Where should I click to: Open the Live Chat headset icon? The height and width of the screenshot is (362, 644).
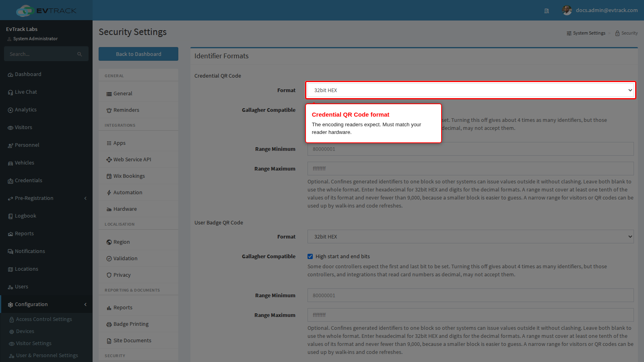[x=10, y=92]
